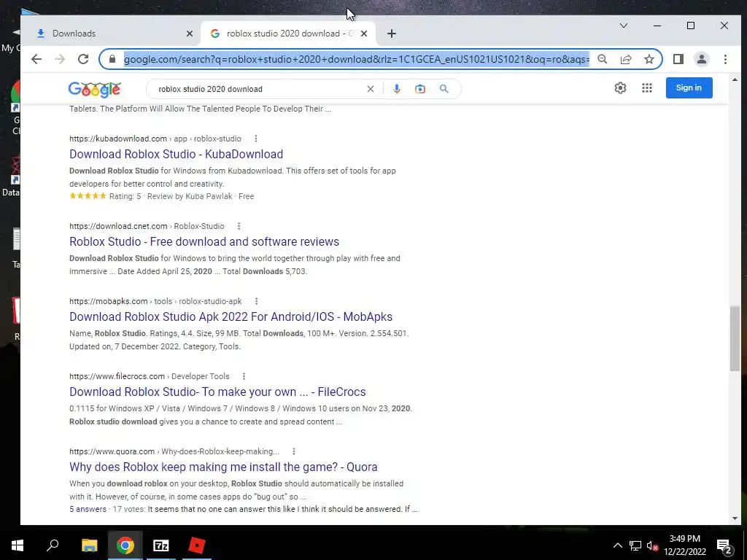Screen dimensions: 747x560
Task: Open Download Roblox Studio - KubaDownload link
Action: 177,155
